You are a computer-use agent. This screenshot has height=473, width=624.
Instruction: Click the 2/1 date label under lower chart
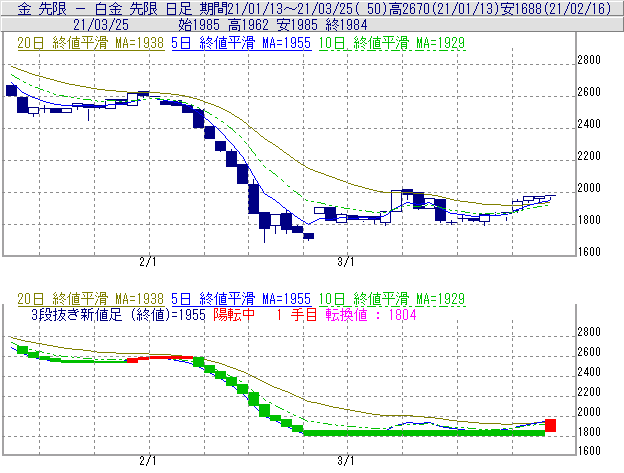(148, 461)
